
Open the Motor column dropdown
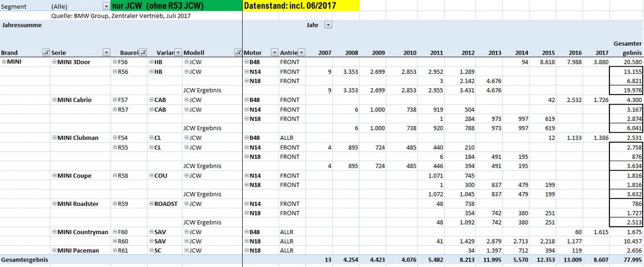tap(275, 53)
